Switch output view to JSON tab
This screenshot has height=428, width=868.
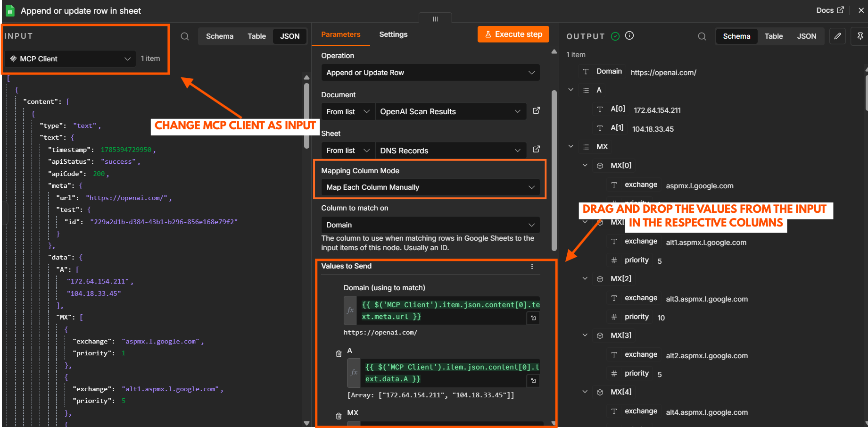807,36
